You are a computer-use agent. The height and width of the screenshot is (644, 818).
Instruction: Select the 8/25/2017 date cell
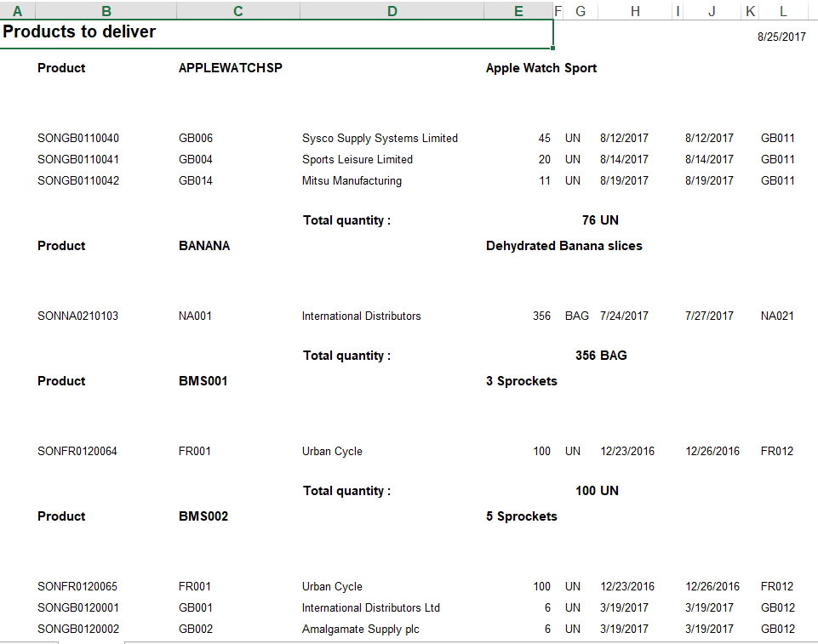pos(778,37)
